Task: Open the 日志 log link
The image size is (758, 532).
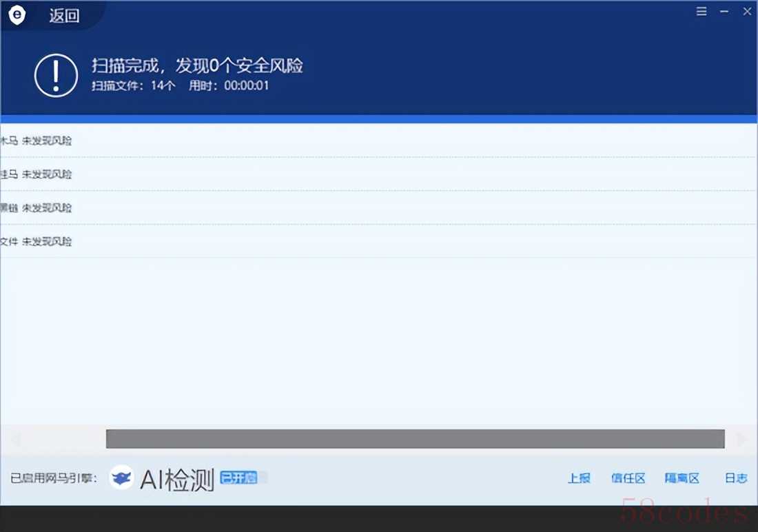Action: pos(736,478)
